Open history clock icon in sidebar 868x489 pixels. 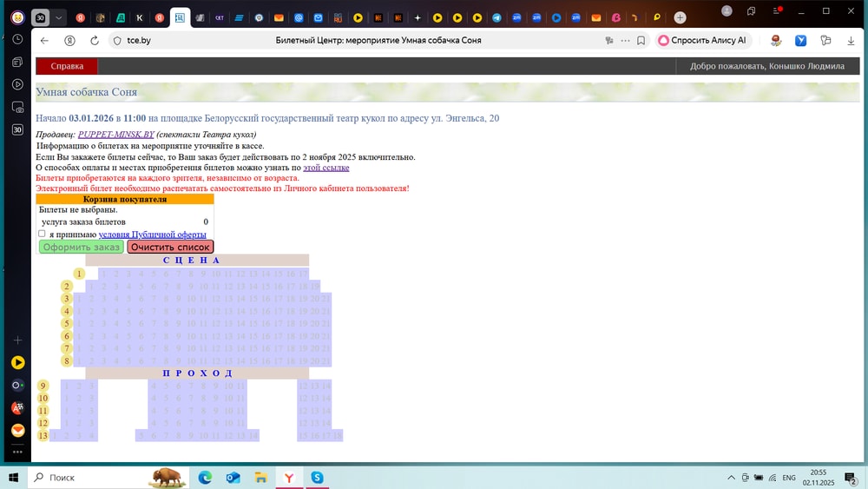coord(17,39)
